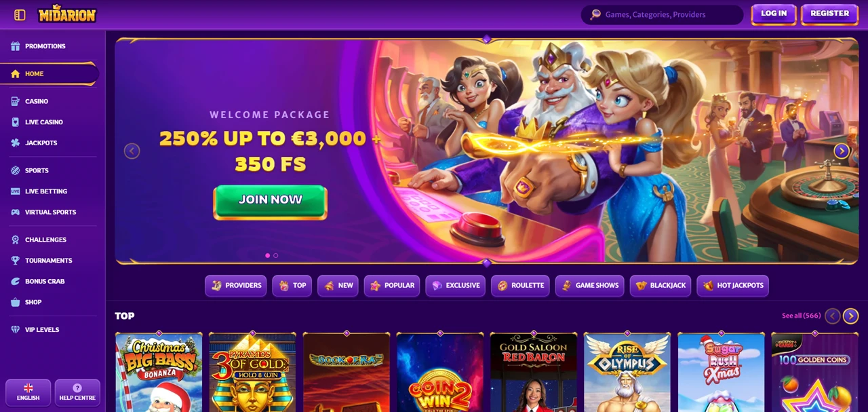This screenshot has width=868, height=412.
Task: Open the See all (566) link
Action: click(x=801, y=316)
